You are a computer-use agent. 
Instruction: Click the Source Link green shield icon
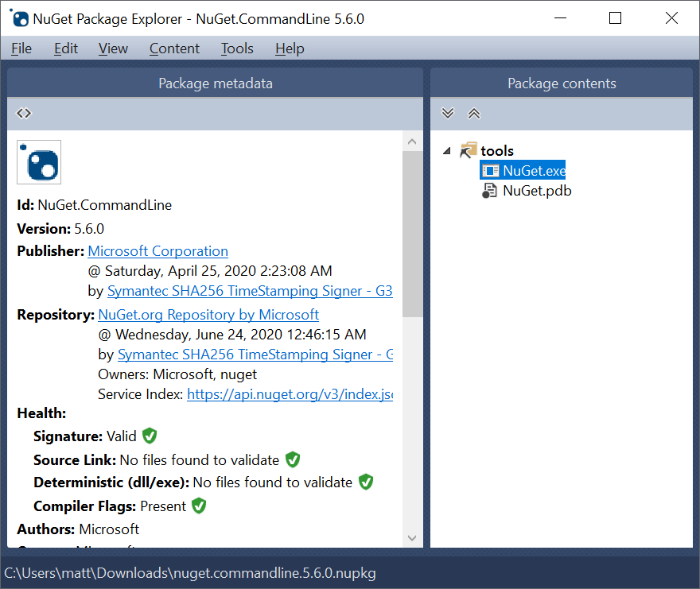(x=293, y=459)
